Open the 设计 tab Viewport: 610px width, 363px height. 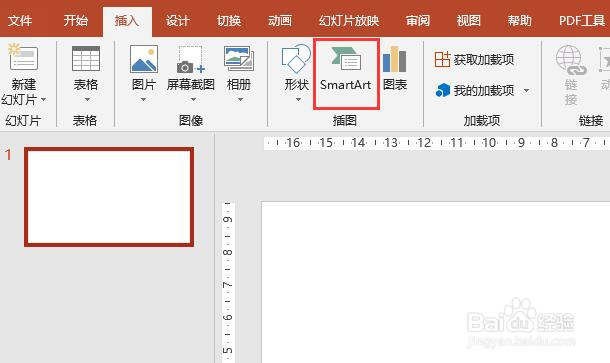tap(177, 20)
